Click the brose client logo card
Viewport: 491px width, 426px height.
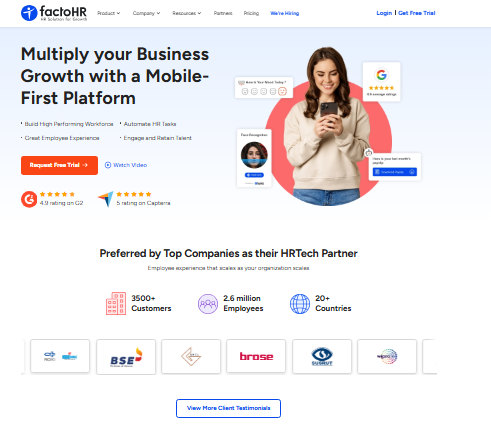pos(256,356)
